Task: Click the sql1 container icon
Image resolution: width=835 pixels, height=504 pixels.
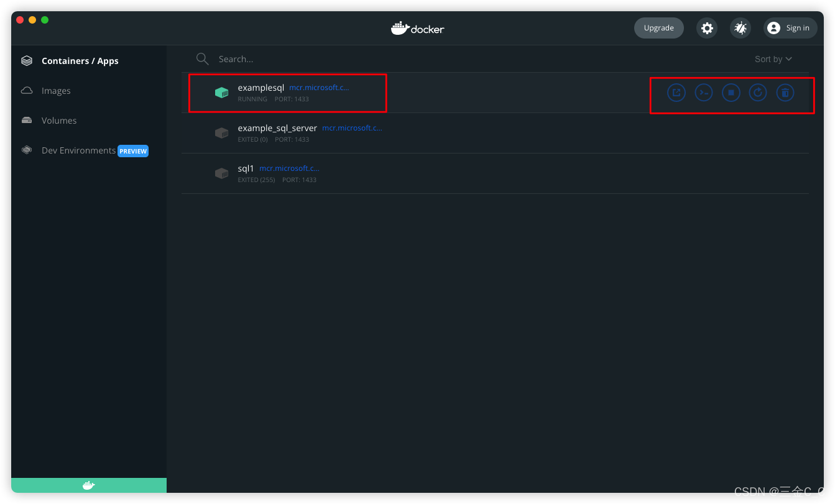Action: pos(222,173)
